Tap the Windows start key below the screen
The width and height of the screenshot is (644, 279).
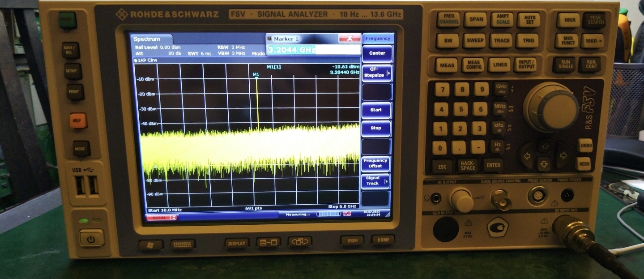point(150,245)
